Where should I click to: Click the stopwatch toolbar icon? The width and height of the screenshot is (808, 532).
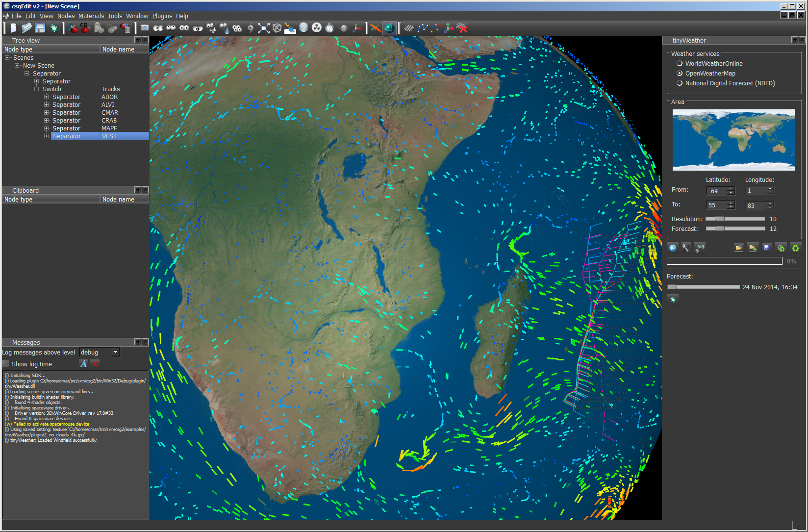(x=329, y=28)
